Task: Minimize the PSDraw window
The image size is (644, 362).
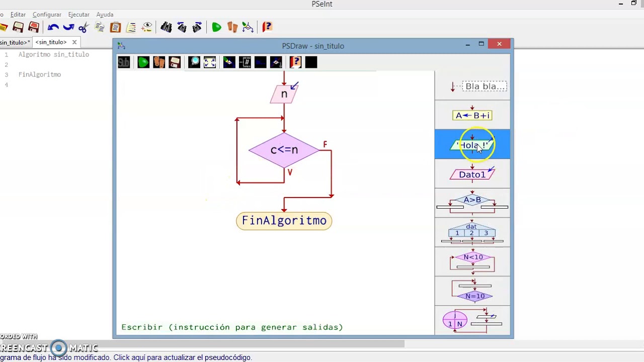Action: pyautogui.click(x=467, y=44)
